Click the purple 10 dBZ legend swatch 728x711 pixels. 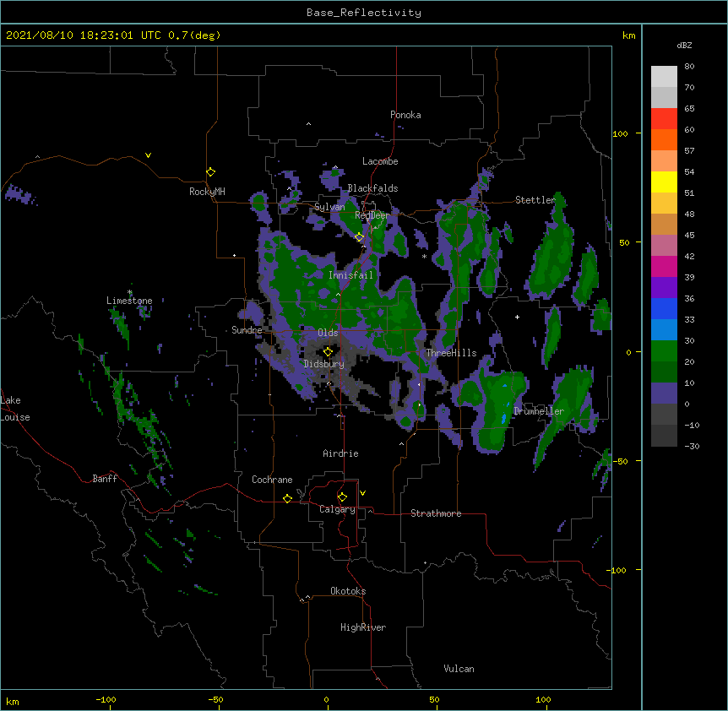[664, 393]
